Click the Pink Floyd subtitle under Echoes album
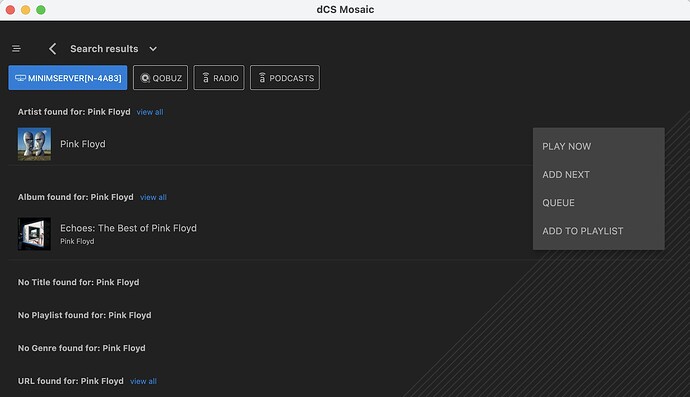The image size is (690, 397). click(77, 241)
